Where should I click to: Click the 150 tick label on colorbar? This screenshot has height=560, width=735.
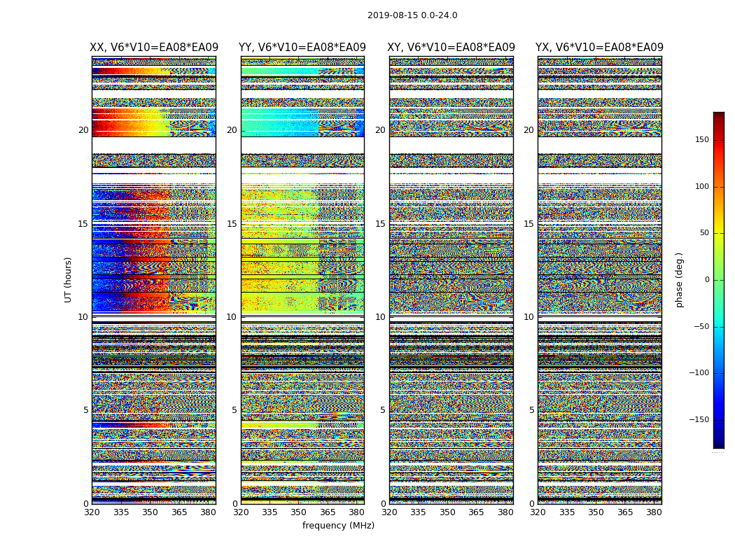click(702, 140)
